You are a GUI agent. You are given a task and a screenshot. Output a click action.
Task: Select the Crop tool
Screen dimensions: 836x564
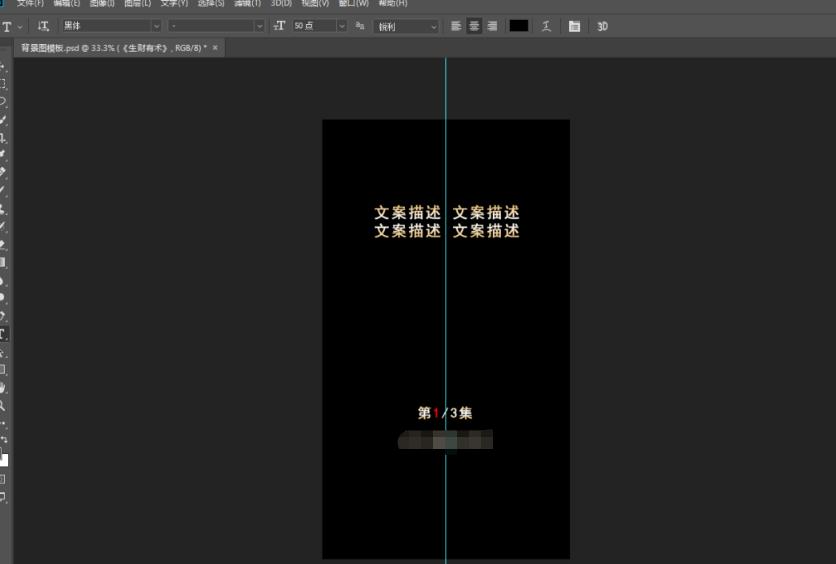tap(3, 138)
